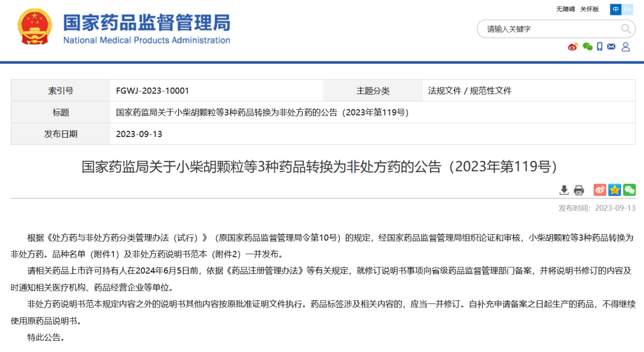This screenshot has height=352, width=644.
Task: Open the Weibo icon under search bar
Action: pyautogui.click(x=573, y=47)
